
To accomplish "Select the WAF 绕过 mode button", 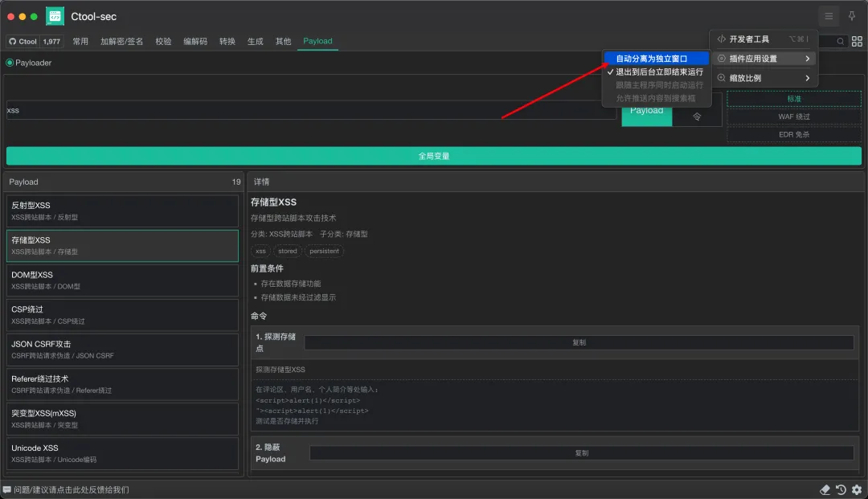I will (x=794, y=117).
